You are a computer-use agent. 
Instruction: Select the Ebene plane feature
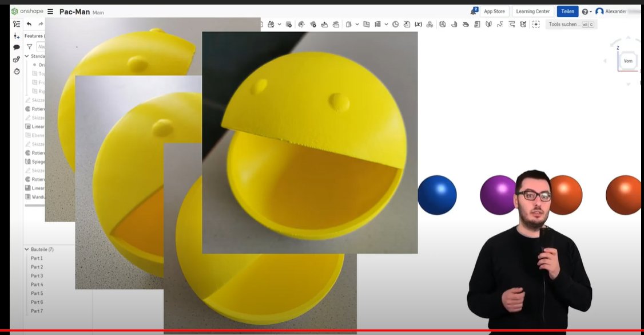(35, 135)
